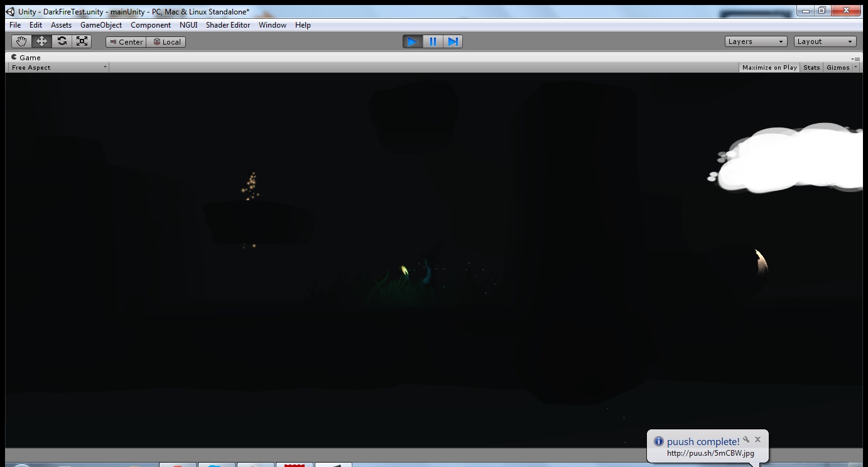This screenshot has height=467, width=868.
Task: Restore down the Unity window
Action: [822, 11]
